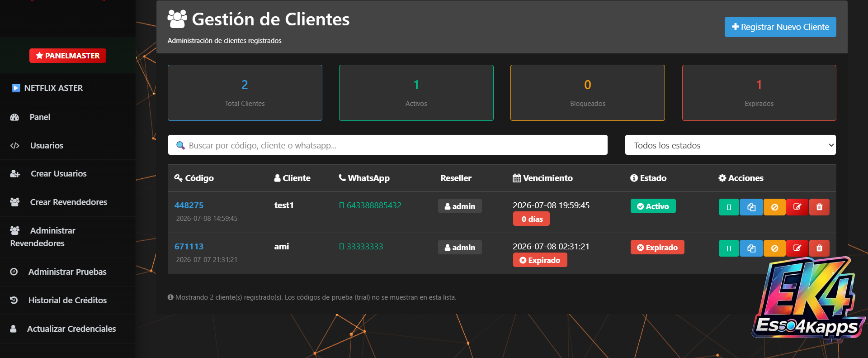Delete client ami using trash icon
The height and width of the screenshot is (358, 868).
[819, 248]
